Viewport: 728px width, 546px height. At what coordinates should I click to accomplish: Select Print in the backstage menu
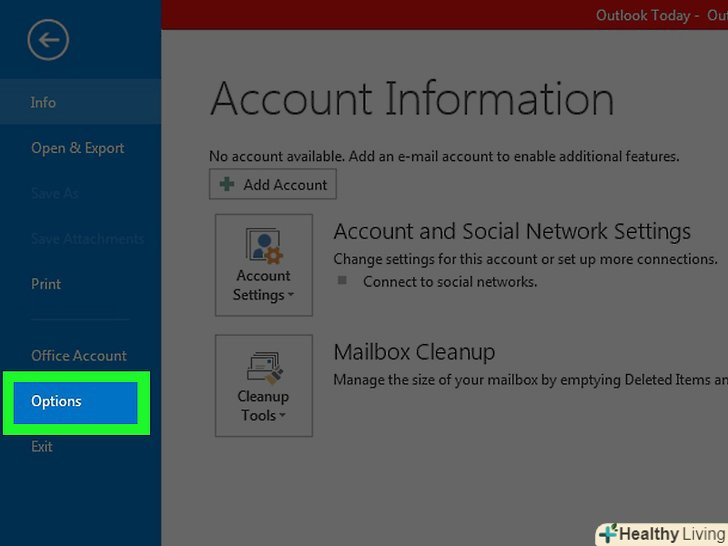pyautogui.click(x=46, y=284)
